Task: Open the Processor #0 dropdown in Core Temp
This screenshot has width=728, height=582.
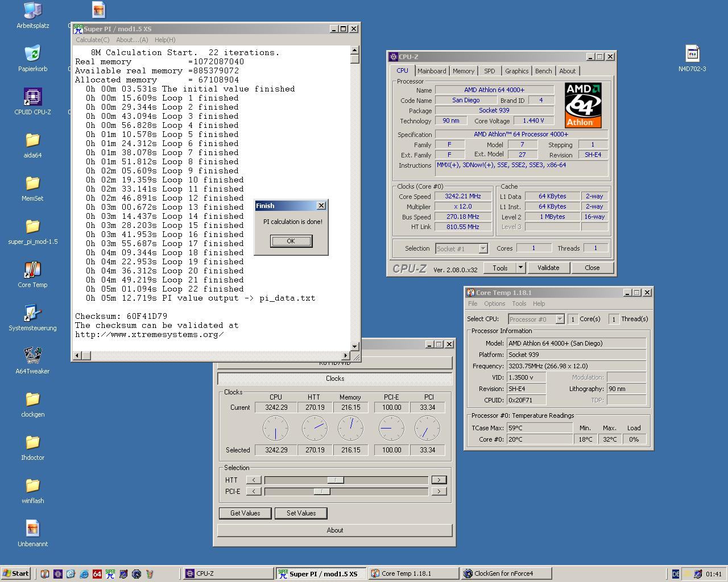Action: [x=560, y=319]
